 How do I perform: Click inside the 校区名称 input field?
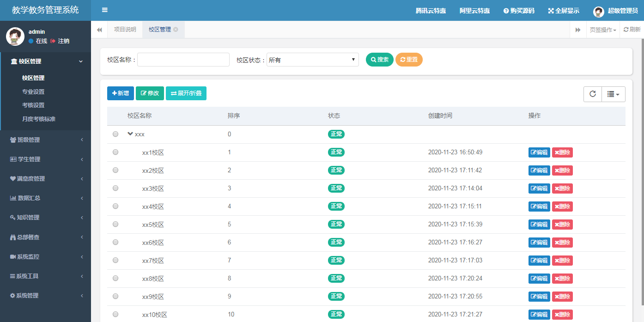coord(183,59)
